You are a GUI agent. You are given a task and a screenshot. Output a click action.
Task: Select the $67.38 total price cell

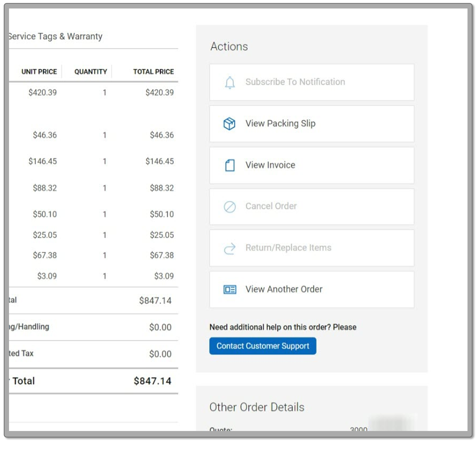[x=162, y=255]
